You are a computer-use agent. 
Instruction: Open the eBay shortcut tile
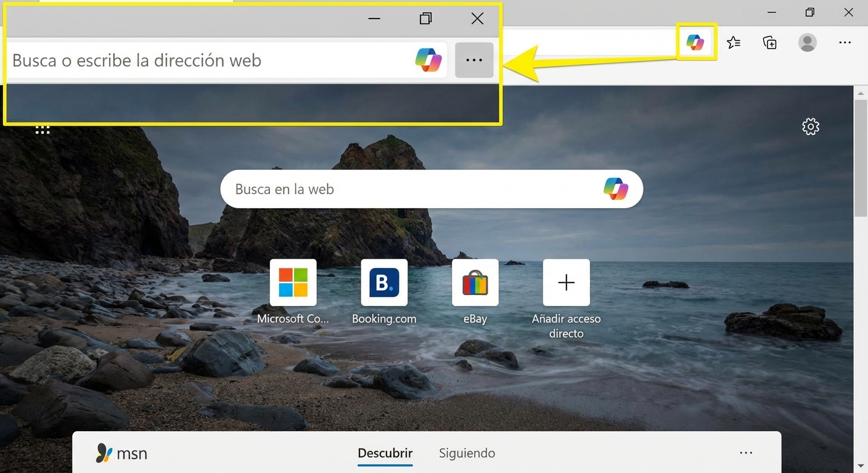475,282
